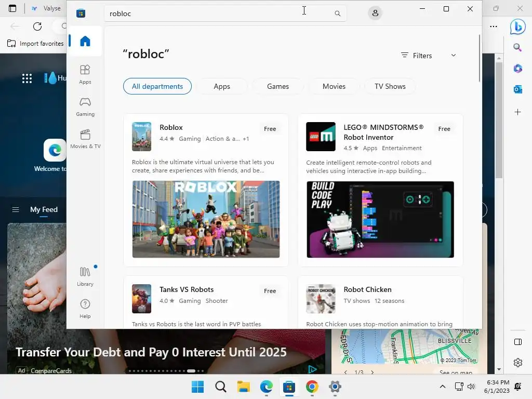
Task: Click Free button on LEGO MINDSTORMS card
Action: pyautogui.click(x=444, y=129)
